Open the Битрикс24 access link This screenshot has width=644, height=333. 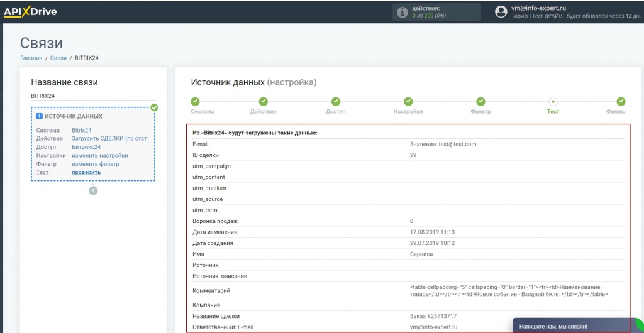click(86, 147)
